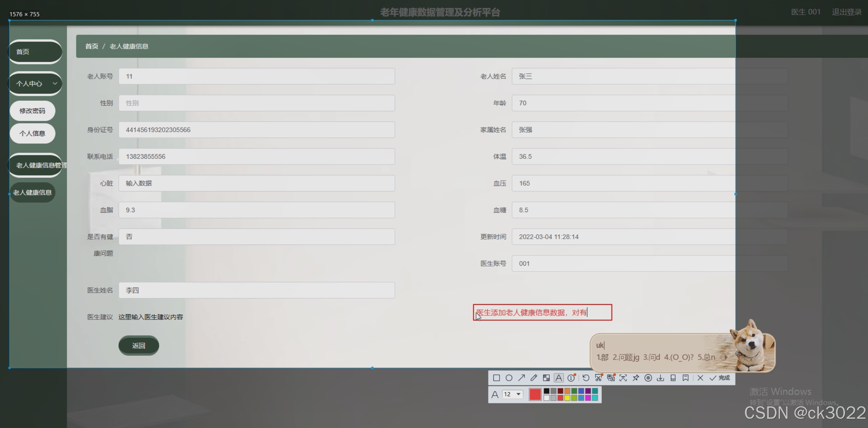Image resolution: width=868 pixels, height=428 pixels.
Task: Toggle the text annotation tool
Action: [559, 378]
